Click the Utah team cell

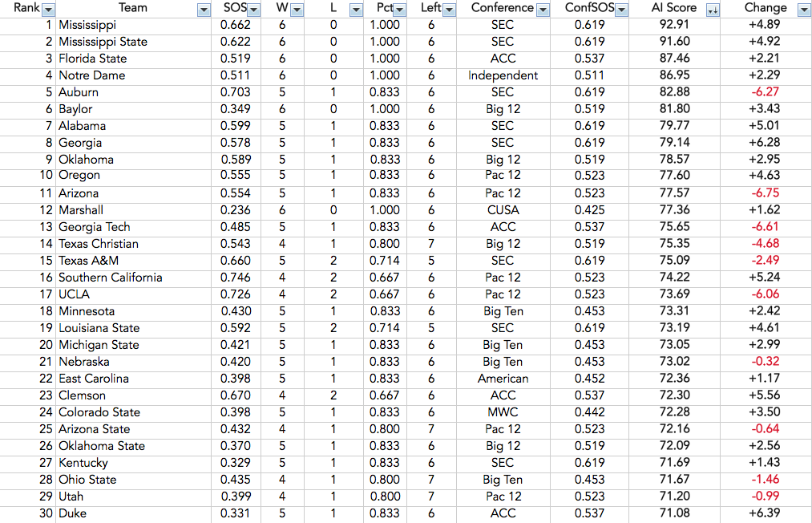click(x=133, y=497)
